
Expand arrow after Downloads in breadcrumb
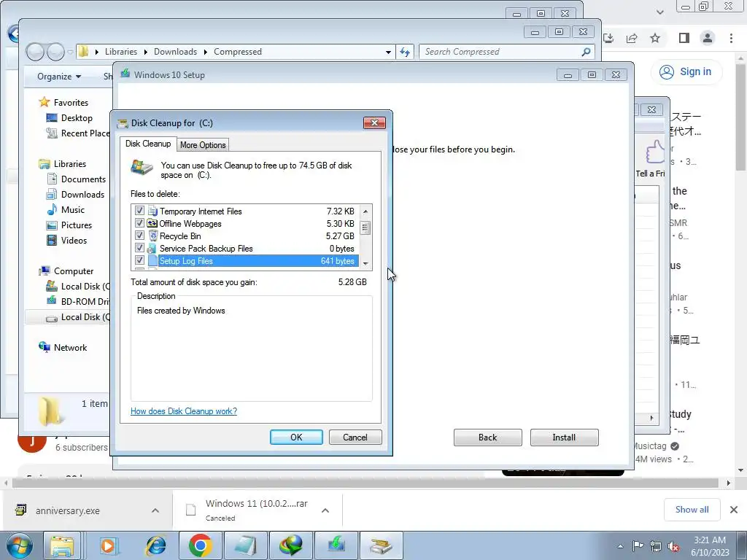205,52
